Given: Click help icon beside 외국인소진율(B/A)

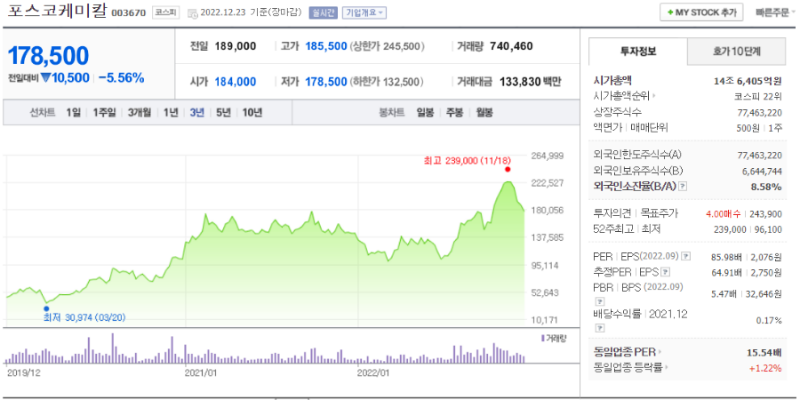Looking at the screenshot, I should click(x=683, y=187).
